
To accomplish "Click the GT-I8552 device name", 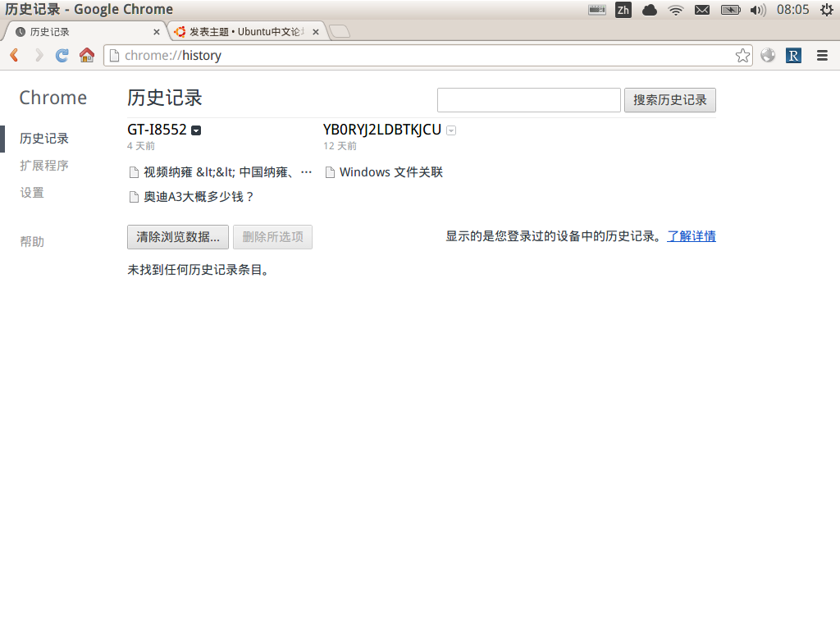I will coord(157,130).
